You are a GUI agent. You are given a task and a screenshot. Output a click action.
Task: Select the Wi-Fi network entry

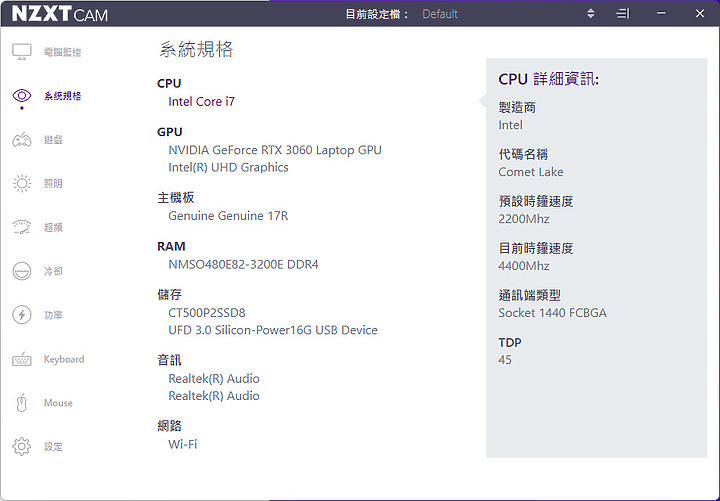[183, 445]
